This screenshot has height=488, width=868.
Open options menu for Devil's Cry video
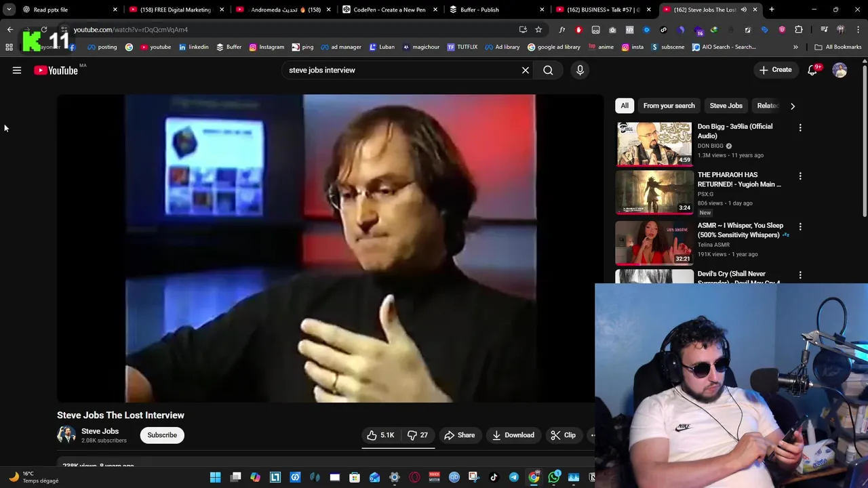point(800,275)
